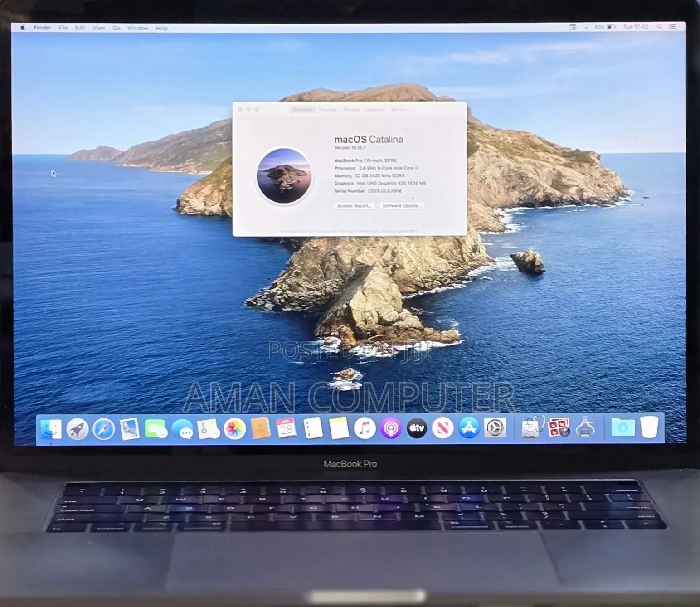700x607 pixels.
Task: Click the macOS Catalina circular image
Action: click(284, 176)
